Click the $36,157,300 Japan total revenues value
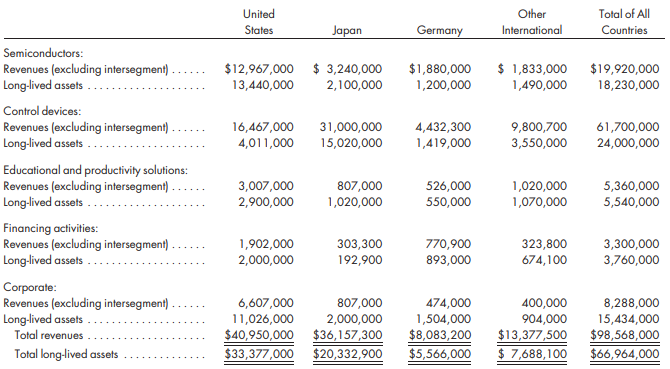 pyautogui.click(x=347, y=335)
